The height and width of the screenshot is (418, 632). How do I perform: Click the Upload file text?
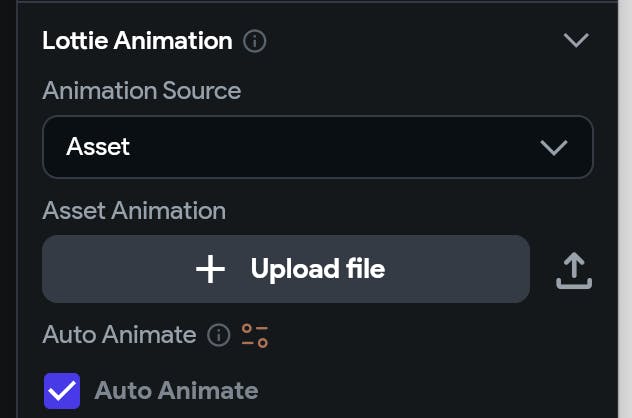click(317, 269)
